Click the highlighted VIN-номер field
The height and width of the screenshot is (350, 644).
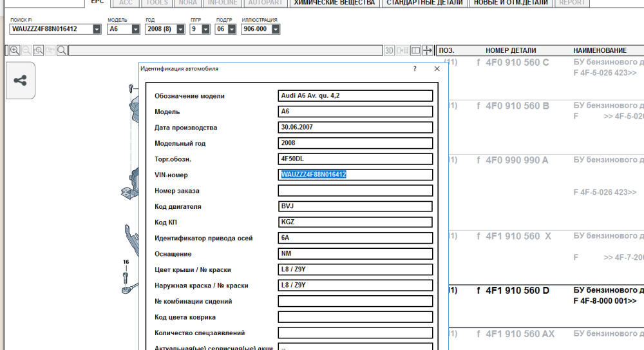[355, 175]
